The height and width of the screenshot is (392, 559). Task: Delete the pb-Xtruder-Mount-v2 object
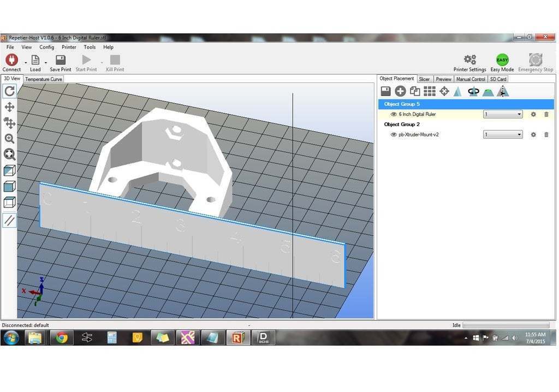point(546,134)
